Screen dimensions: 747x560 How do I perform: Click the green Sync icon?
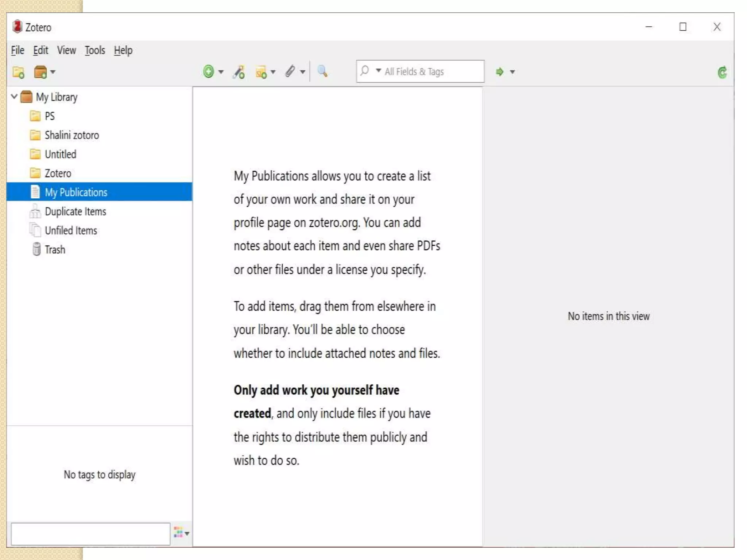722,72
